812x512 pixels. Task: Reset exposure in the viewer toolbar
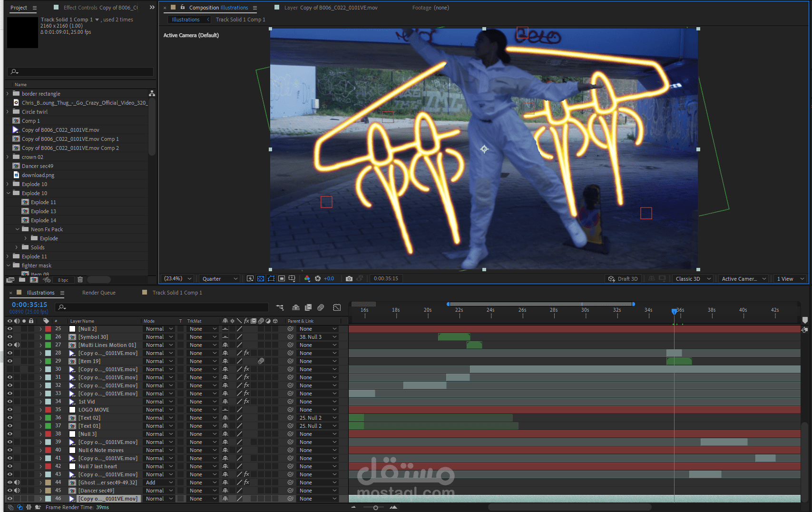point(318,278)
